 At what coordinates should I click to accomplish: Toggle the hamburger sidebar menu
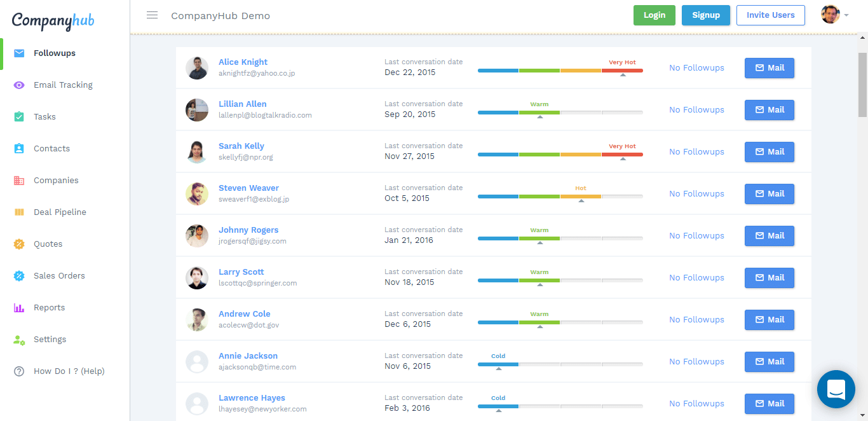[152, 15]
